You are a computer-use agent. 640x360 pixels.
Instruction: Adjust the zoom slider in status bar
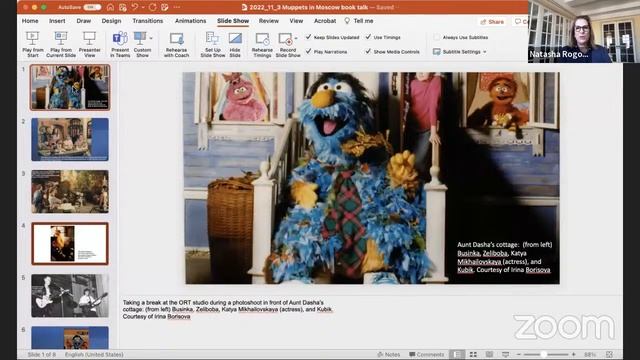click(546, 354)
